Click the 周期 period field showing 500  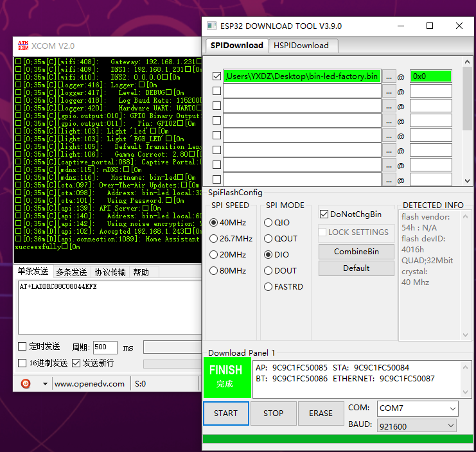[x=105, y=347]
